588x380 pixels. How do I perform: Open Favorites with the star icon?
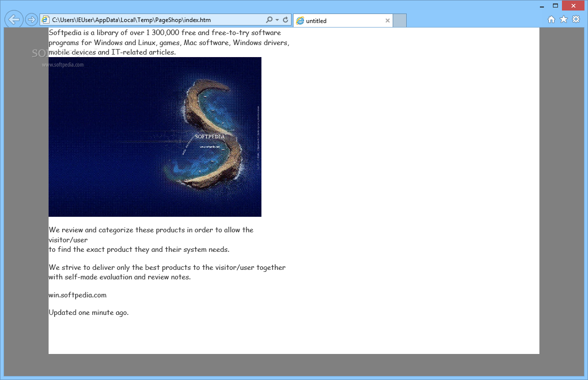coord(563,20)
